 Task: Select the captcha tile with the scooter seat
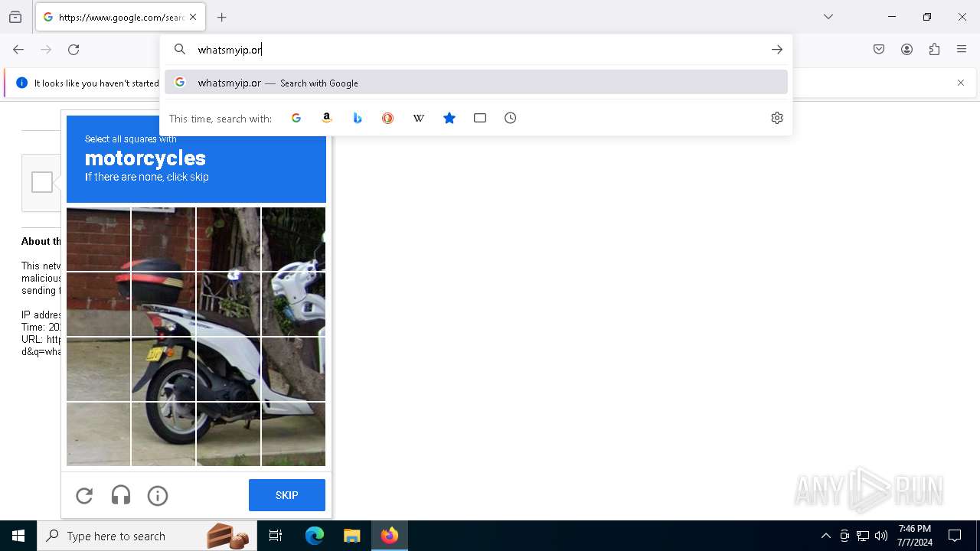coord(228,304)
